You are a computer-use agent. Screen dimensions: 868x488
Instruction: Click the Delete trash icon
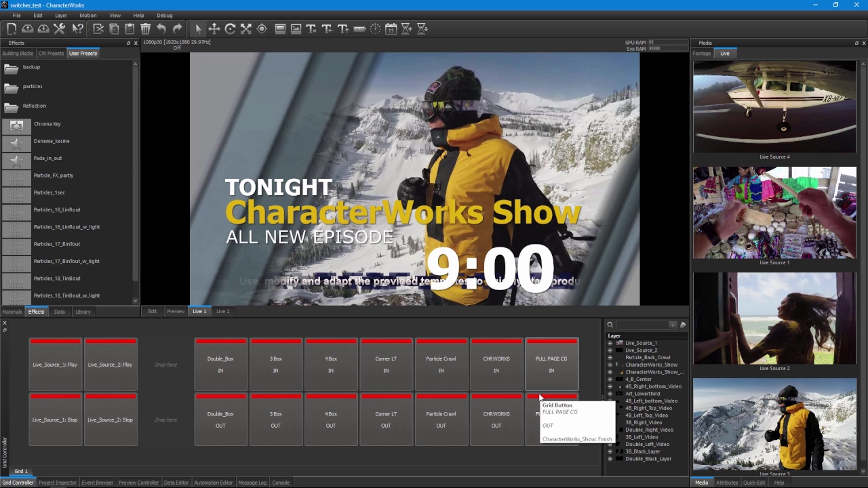145,28
